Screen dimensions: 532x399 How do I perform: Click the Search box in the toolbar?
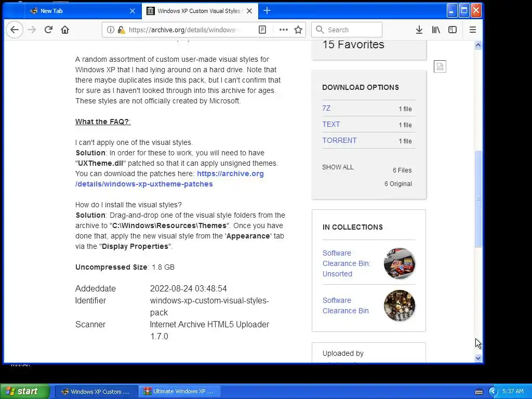pyautogui.click(x=347, y=30)
